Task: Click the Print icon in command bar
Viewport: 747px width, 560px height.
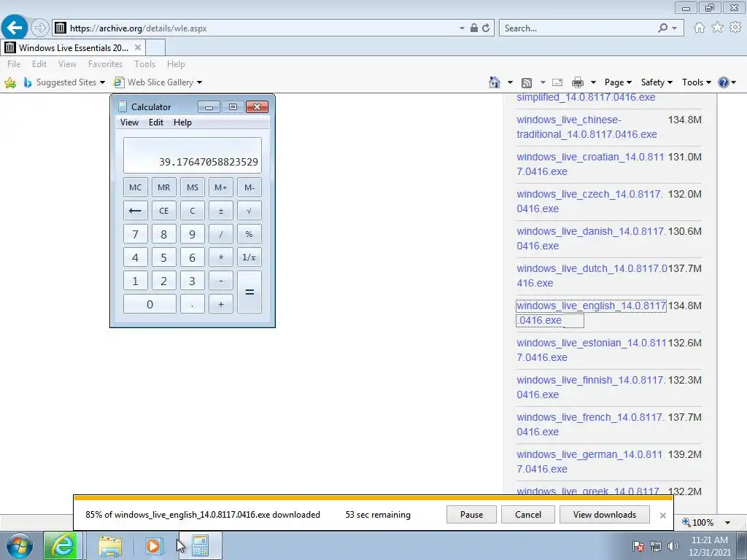Action: (578, 82)
